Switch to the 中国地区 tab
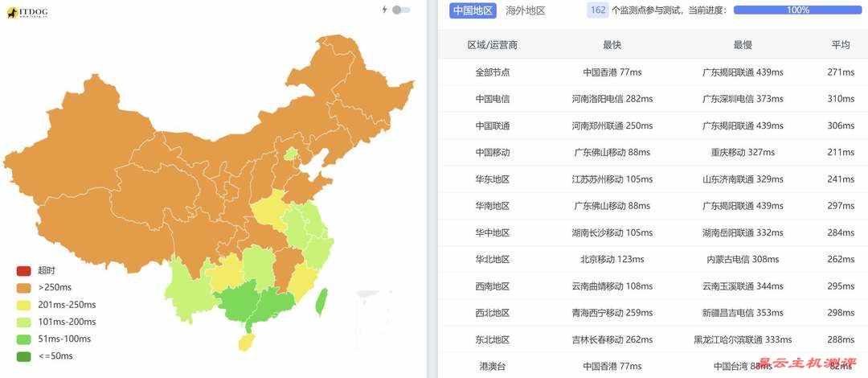The image size is (868, 378). point(473,10)
